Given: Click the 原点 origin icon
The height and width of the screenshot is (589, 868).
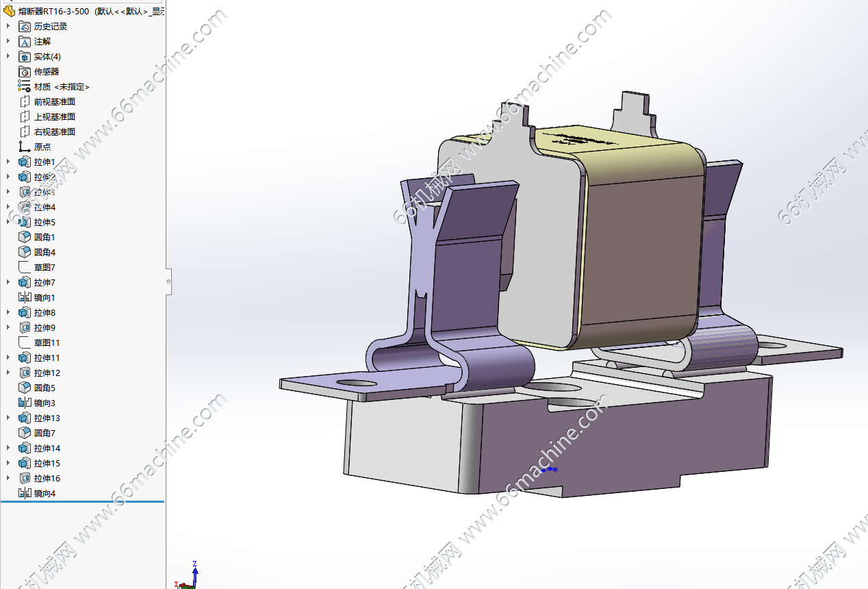Looking at the screenshot, I should 25,147.
